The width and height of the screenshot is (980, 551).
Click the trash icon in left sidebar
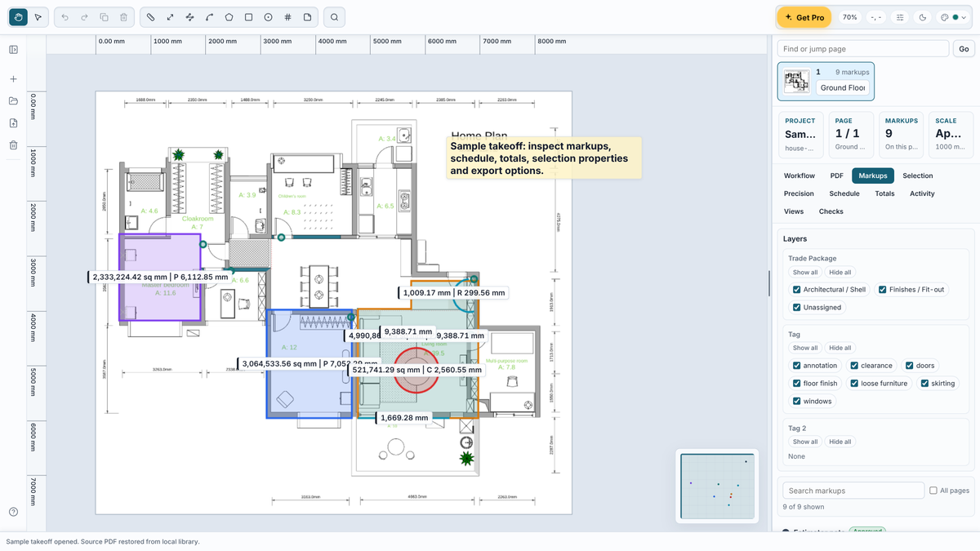pos(14,145)
